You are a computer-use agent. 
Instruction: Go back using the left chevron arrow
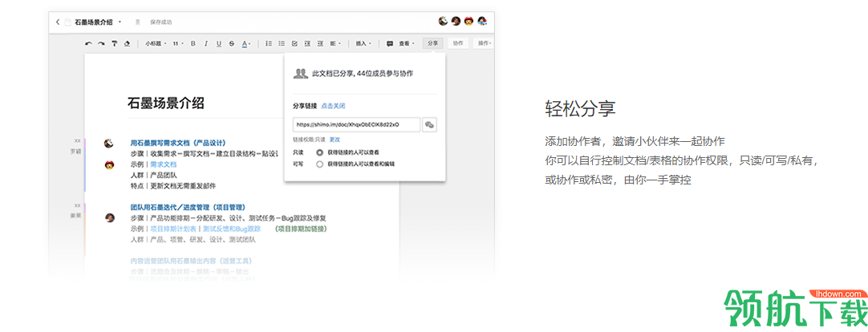point(57,22)
